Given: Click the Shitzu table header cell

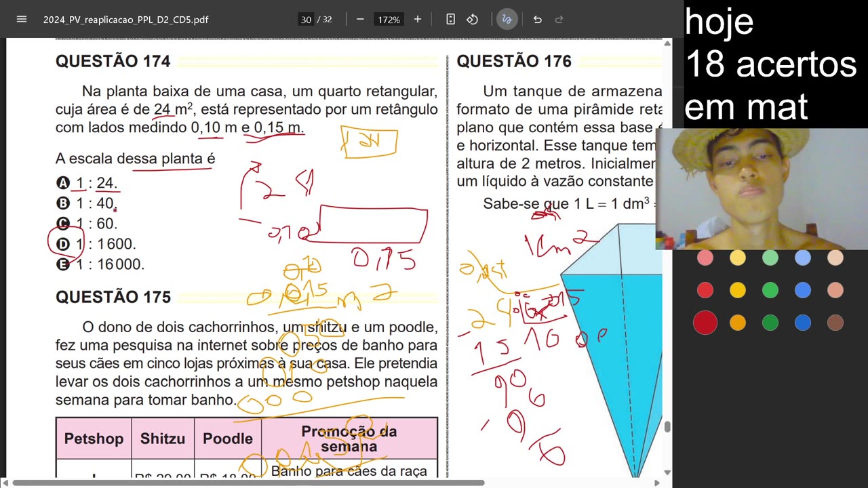Looking at the screenshot, I should tap(163, 439).
